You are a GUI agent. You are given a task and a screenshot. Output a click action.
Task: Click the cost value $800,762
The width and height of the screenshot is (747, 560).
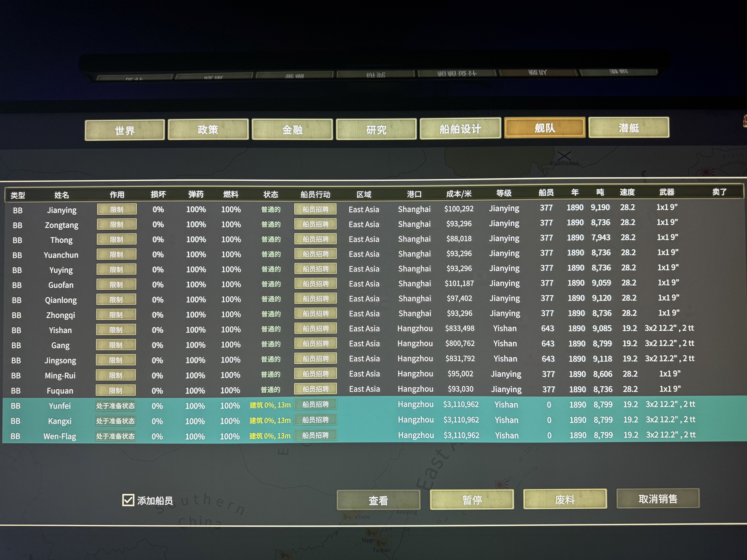click(460, 343)
